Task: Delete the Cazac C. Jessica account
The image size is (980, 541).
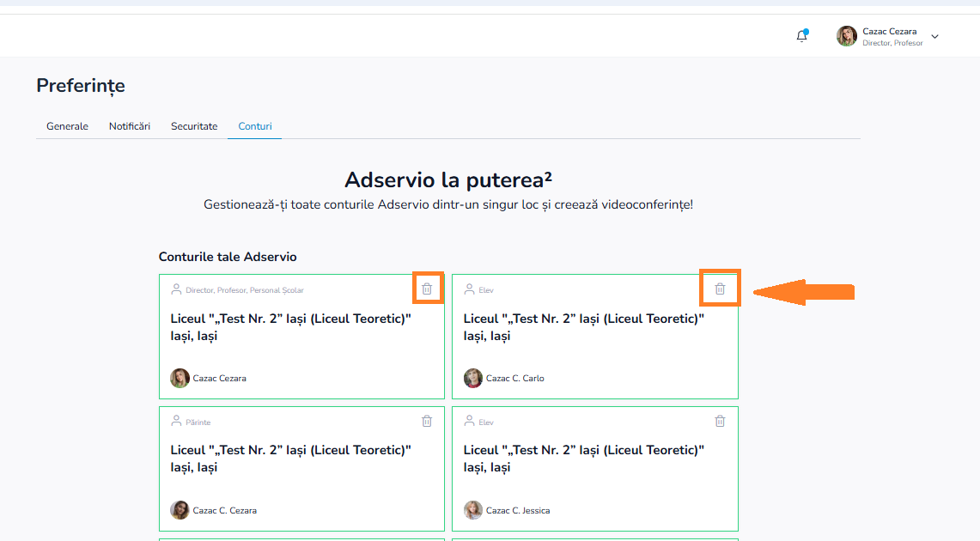Action: pyautogui.click(x=720, y=421)
